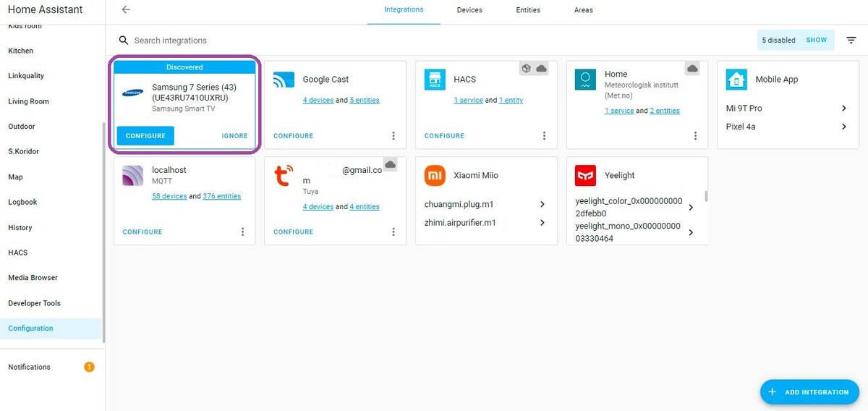
Task: Click the Xiaomi Miio logo
Action: point(435,175)
